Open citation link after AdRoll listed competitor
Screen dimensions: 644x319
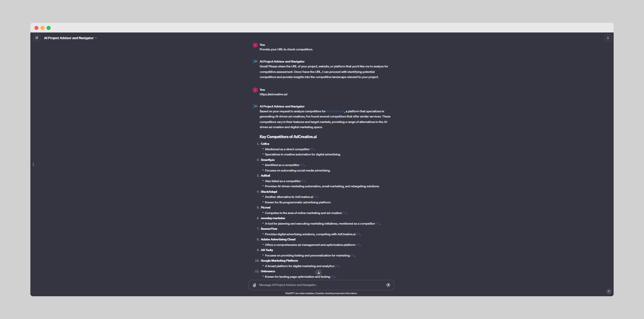303,181
